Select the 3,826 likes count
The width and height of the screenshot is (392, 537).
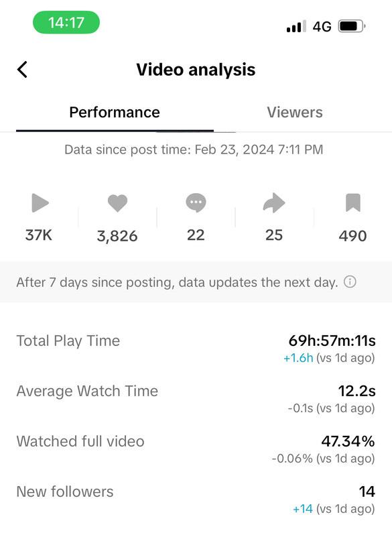(x=117, y=236)
